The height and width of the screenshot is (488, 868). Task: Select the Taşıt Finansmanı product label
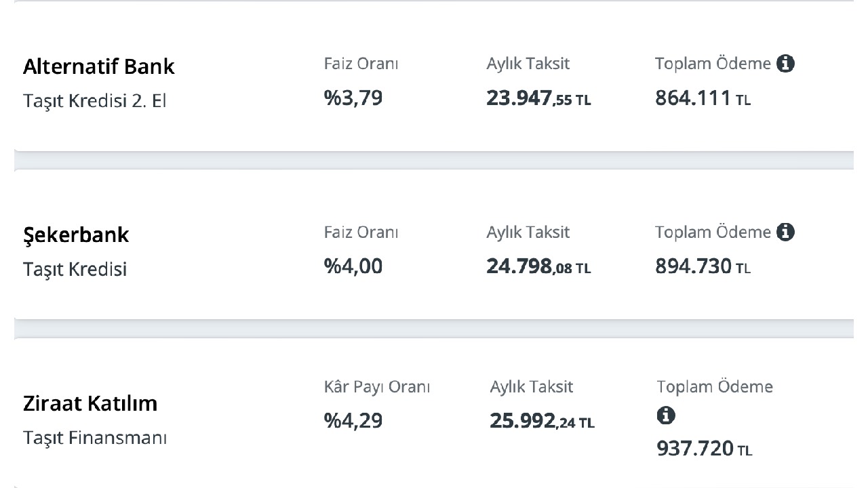(x=95, y=438)
